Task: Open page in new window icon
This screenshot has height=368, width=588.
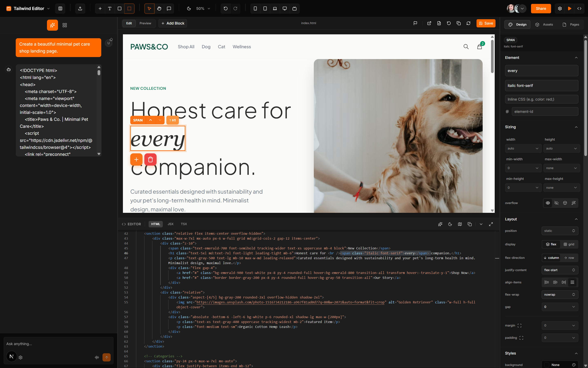Action: (429, 23)
